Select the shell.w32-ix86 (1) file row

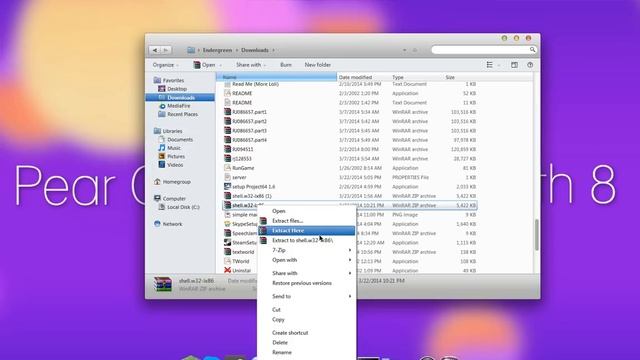(350, 196)
